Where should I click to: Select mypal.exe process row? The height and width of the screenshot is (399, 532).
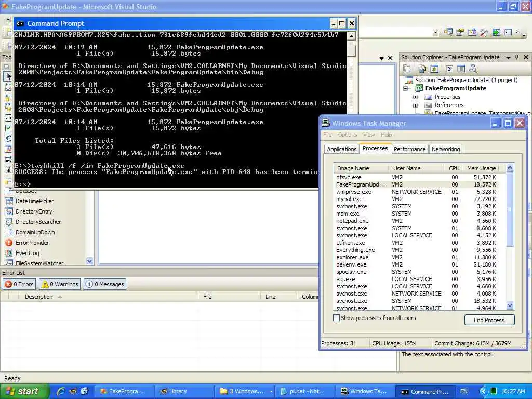coord(419,199)
